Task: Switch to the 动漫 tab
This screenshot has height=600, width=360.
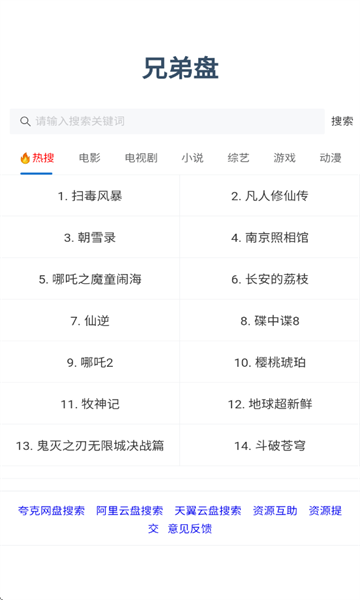Action: coord(331,158)
